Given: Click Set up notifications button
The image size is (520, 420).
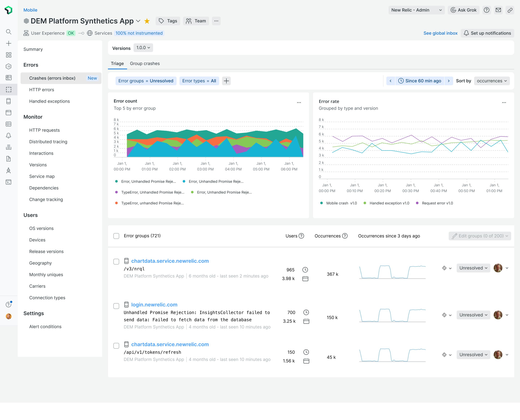Looking at the screenshot, I should [487, 33].
